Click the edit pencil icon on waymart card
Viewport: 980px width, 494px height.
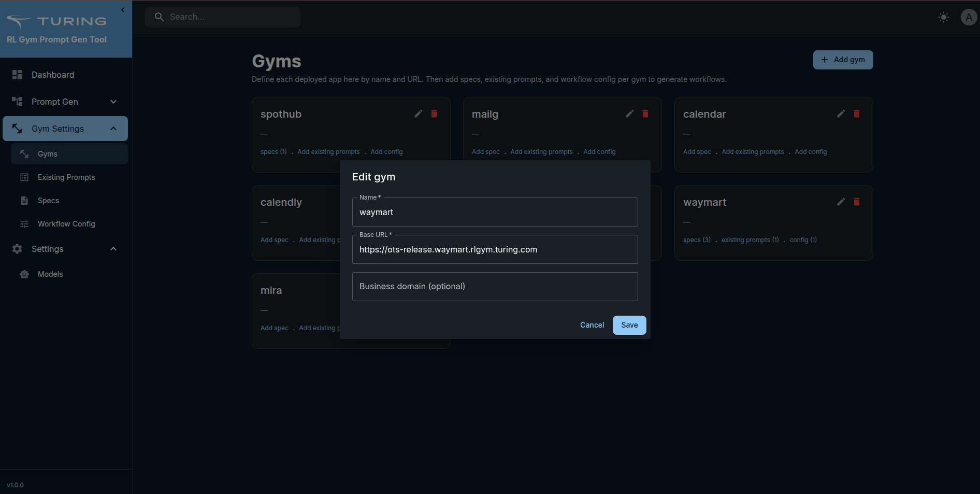click(841, 202)
